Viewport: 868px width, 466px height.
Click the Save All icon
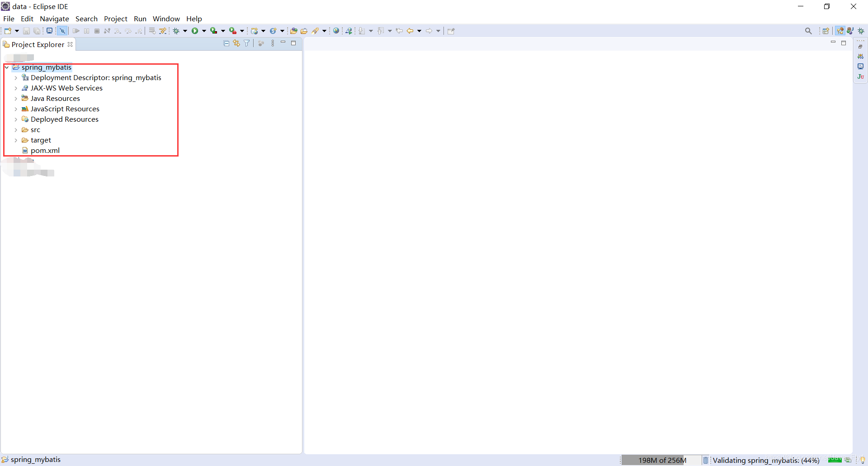[37, 31]
